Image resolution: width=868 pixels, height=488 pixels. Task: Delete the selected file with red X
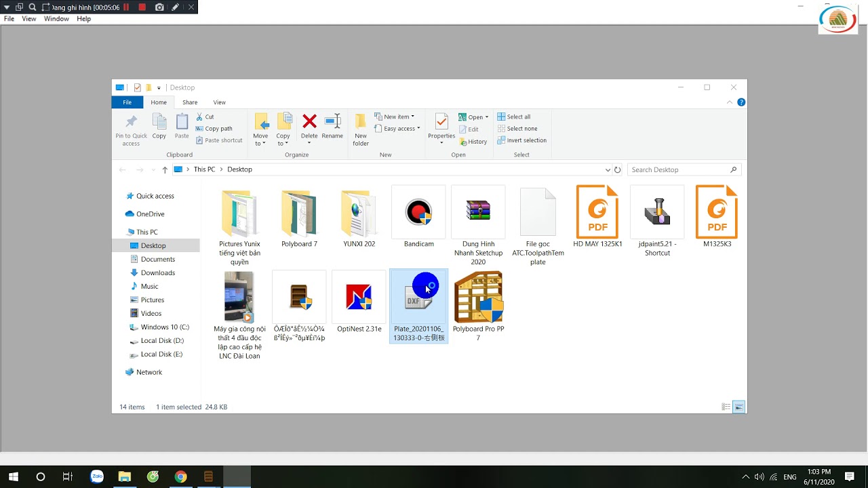pos(309,122)
